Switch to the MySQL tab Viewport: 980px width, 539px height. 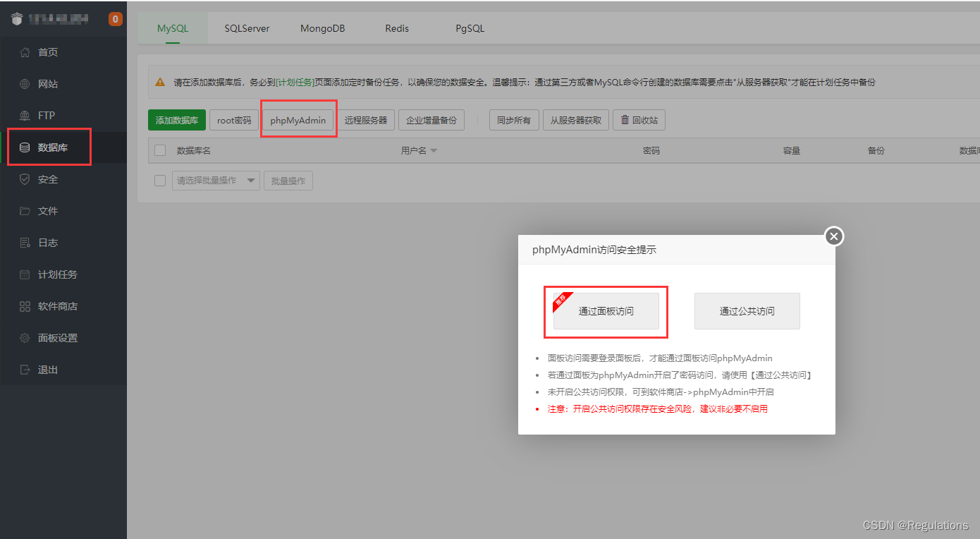[173, 29]
